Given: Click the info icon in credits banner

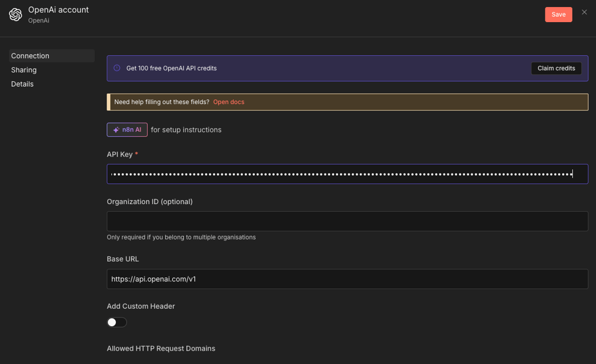Looking at the screenshot, I should tap(117, 68).
